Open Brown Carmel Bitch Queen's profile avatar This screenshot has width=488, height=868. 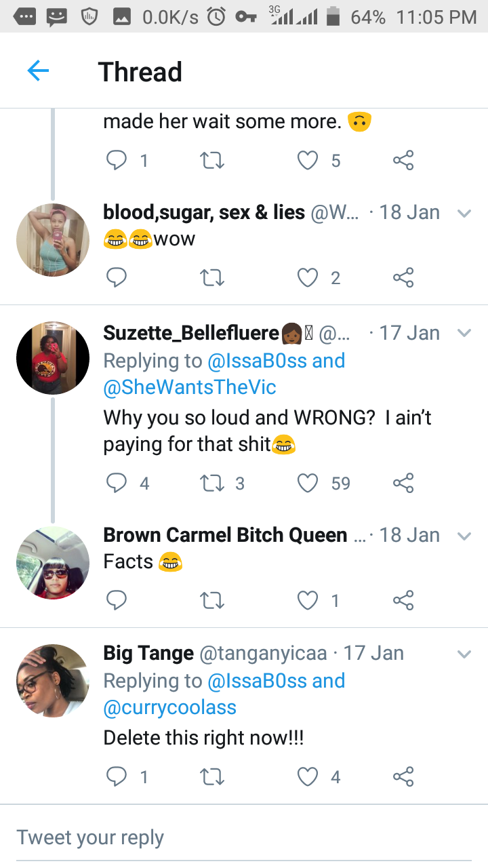[x=53, y=563]
